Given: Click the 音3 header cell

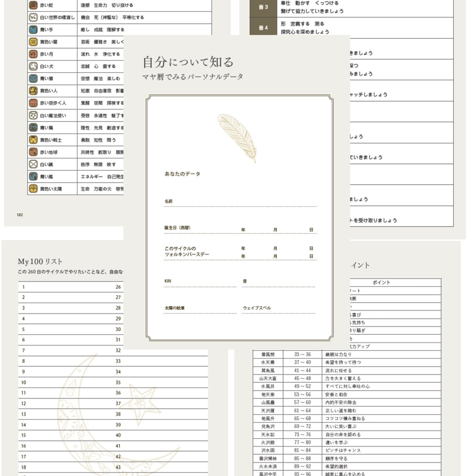Looking at the screenshot, I should [263, 7].
